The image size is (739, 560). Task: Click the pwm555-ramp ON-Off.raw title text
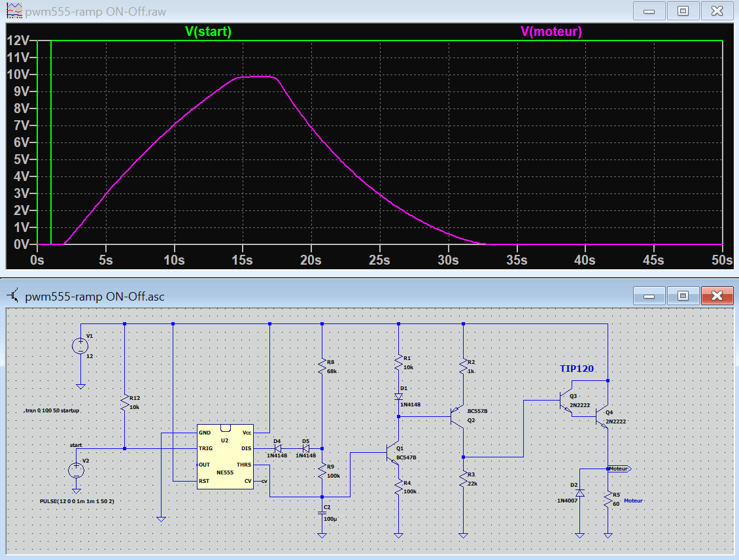point(95,11)
